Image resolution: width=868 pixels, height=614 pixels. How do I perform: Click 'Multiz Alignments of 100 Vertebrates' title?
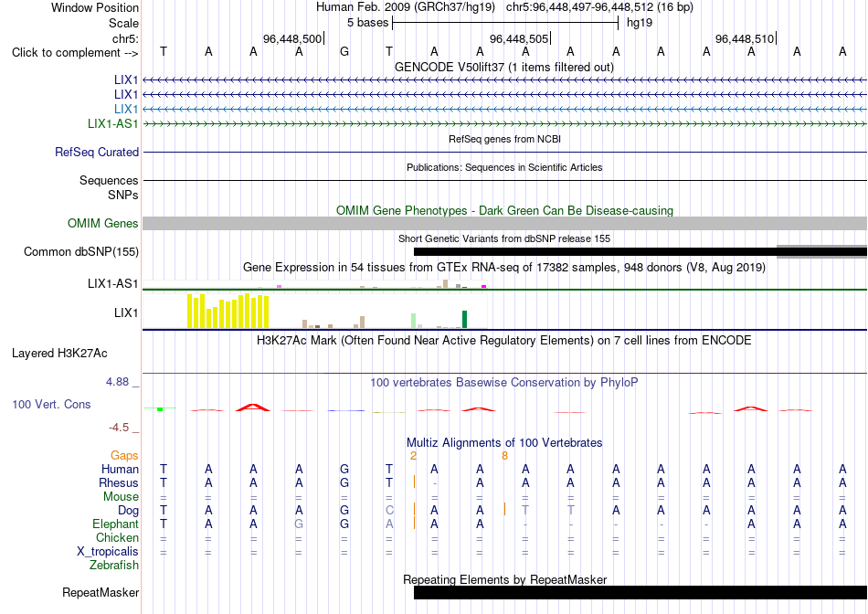tap(504, 442)
